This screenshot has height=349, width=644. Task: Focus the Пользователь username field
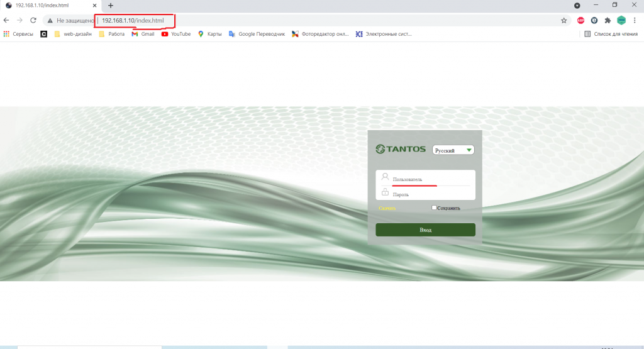[431, 179]
